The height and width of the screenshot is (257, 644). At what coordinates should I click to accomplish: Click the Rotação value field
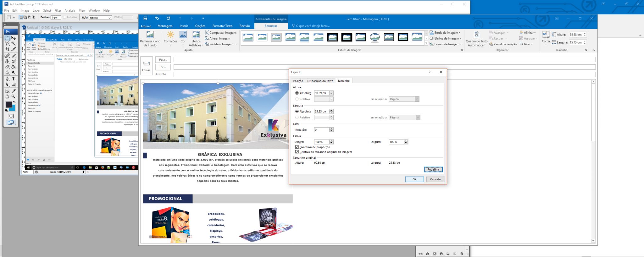point(322,130)
